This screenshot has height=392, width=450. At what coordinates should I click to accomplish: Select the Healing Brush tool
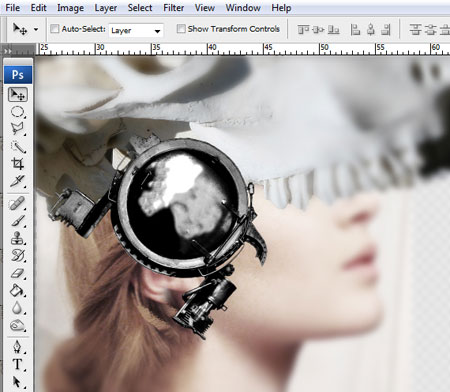pyautogui.click(x=18, y=203)
